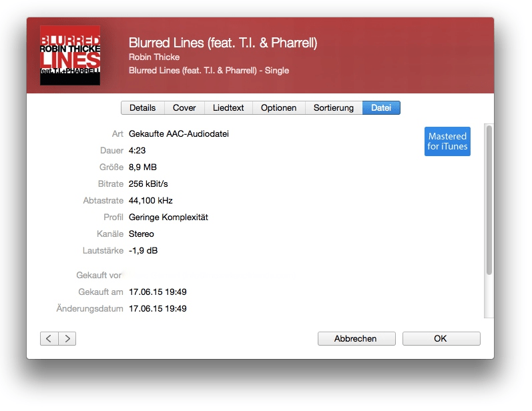Image resolution: width=532 pixels, height=411 pixels.
Task: Click the profile value Geringe Komplexität
Action: 168,217
